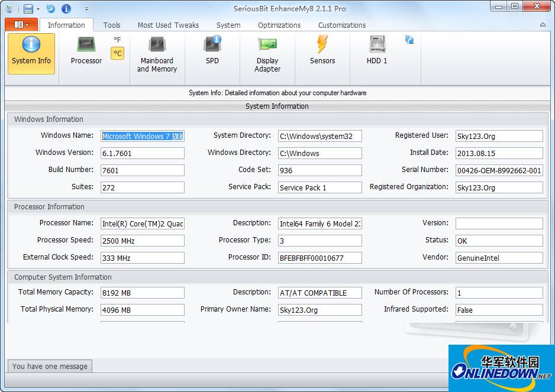Open the 'You have one message' notice
The height and width of the screenshot is (392, 555).
tap(50, 366)
